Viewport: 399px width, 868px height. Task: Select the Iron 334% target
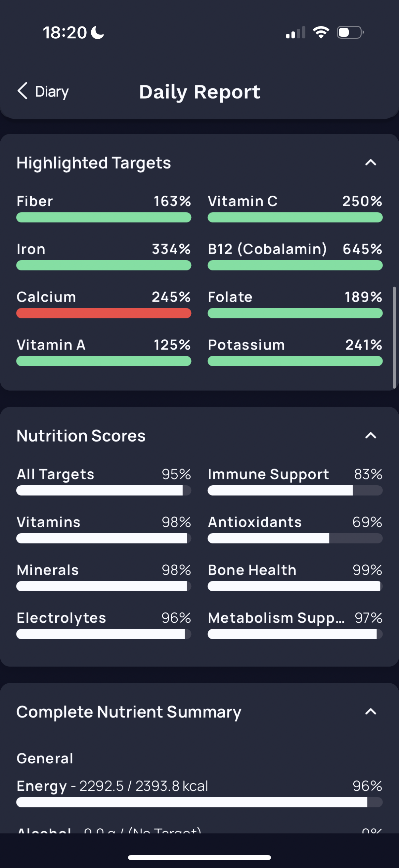(104, 256)
